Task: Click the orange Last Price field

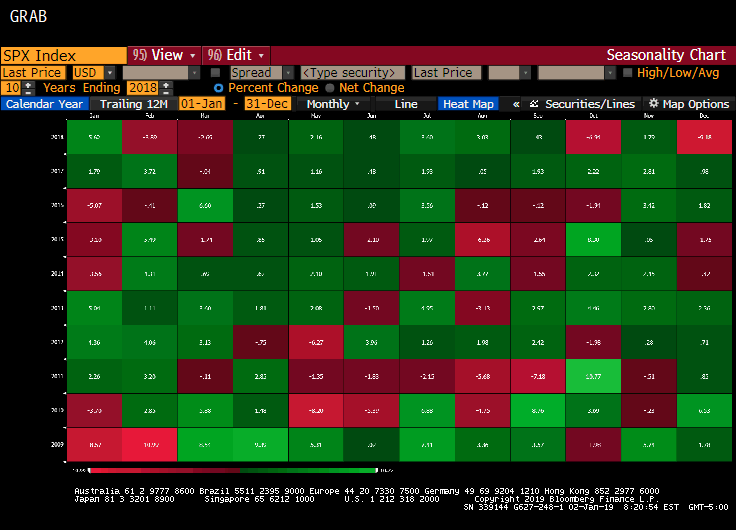Action: pos(32,73)
